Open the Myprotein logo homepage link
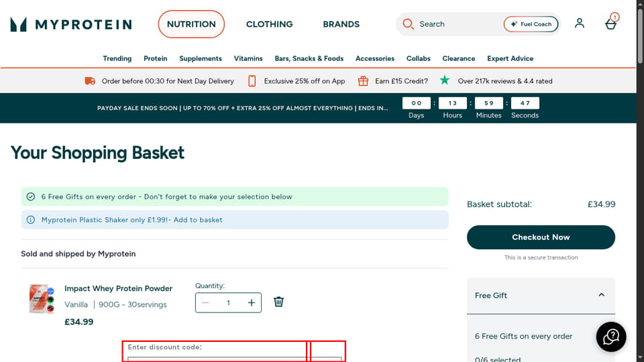This screenshot has height=362, width=644. [x=71, y=24]
